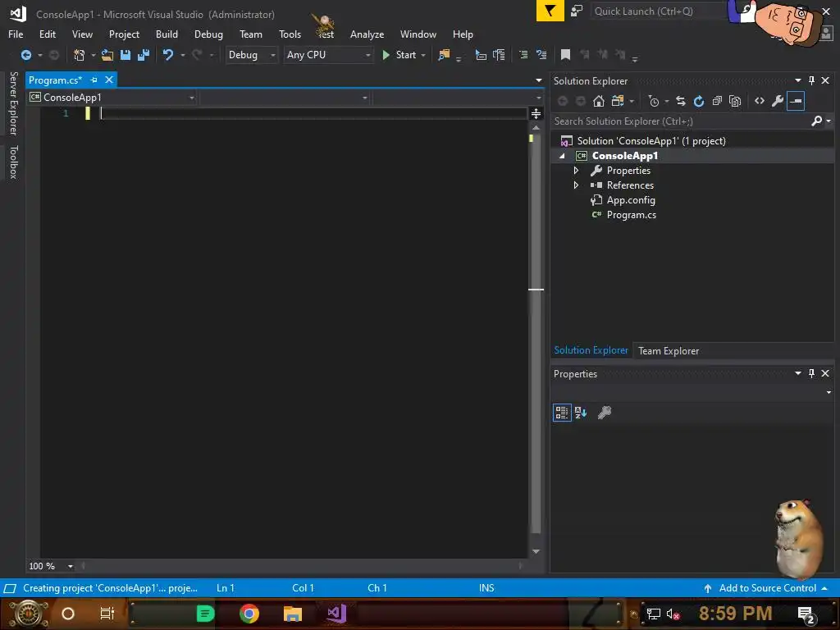840x630 pixels.
Task: Click the Property Pages wrench icon
Action: click(x=605, y=413)
